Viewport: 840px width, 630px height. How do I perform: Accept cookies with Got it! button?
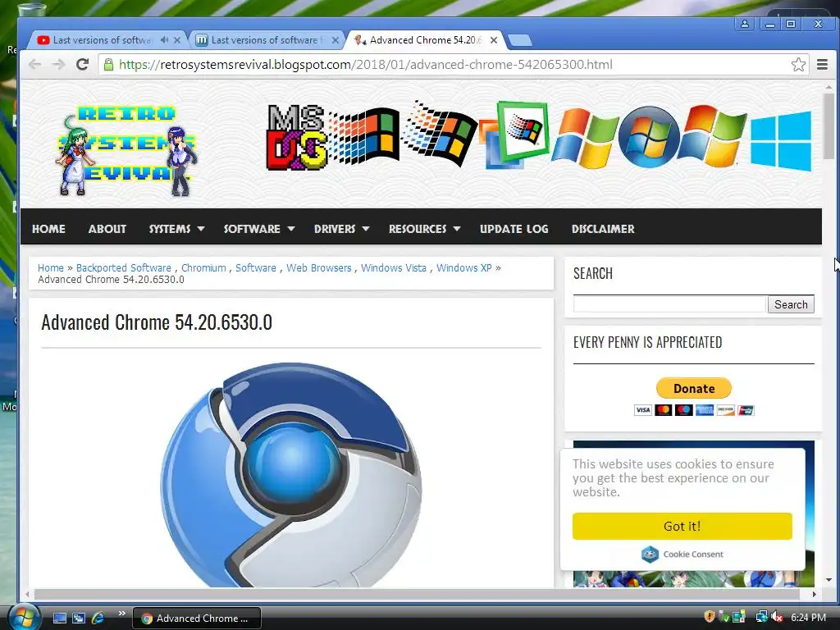click(x=682, y=526)
